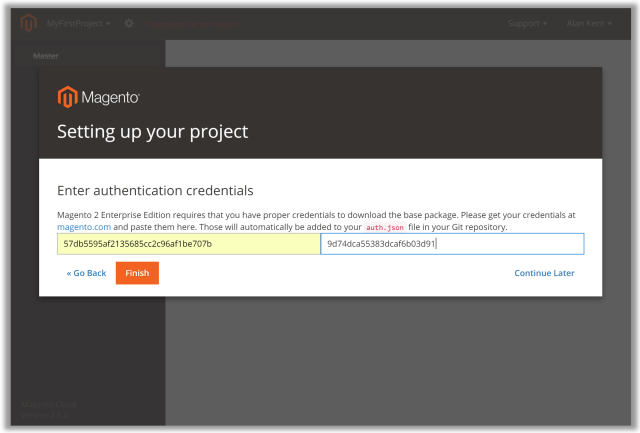Focus the private key input field
This screenshot has height=433, width=640.
pos(452,244)
